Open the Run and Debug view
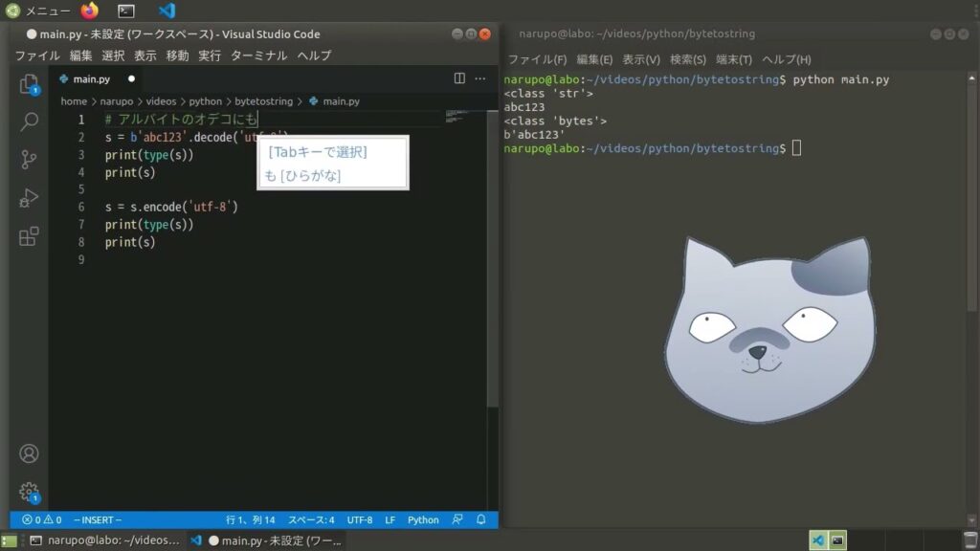This screenshot has height=551, width=980. click(29, 198)
